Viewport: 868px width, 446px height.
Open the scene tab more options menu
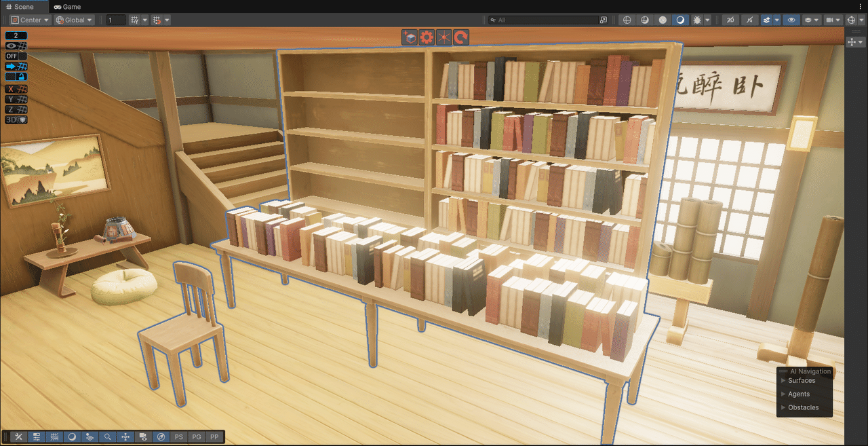[861, 7]
